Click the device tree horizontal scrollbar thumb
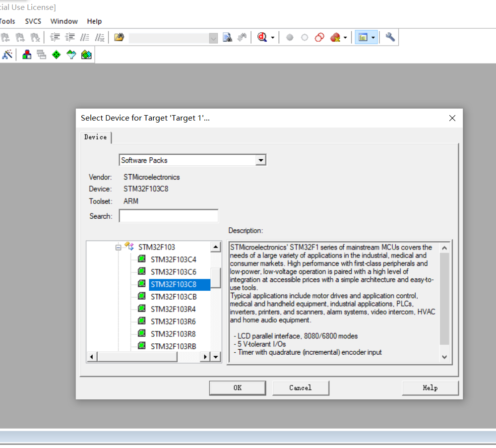 pyautogui.click(x=137, y=357)
